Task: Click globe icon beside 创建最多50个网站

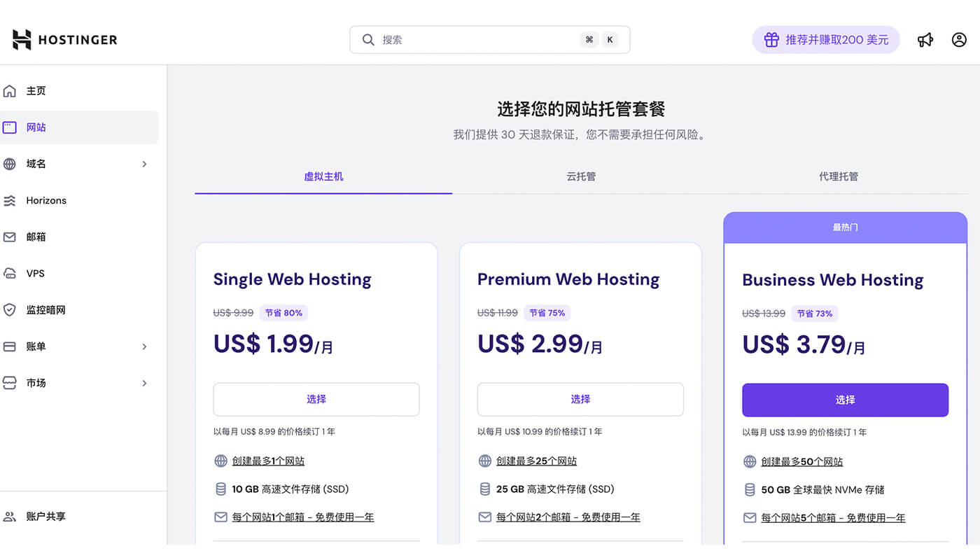Action: click(749, 461)
